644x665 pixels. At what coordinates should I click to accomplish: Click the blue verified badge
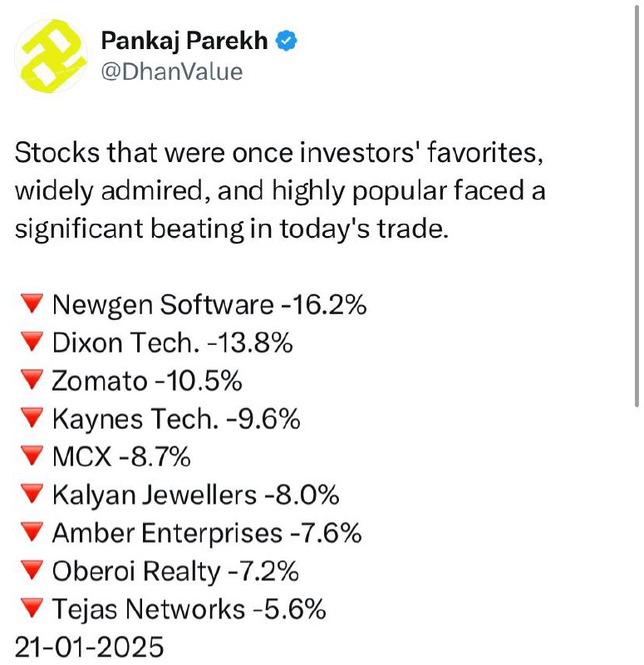click(x=286, y=41)
